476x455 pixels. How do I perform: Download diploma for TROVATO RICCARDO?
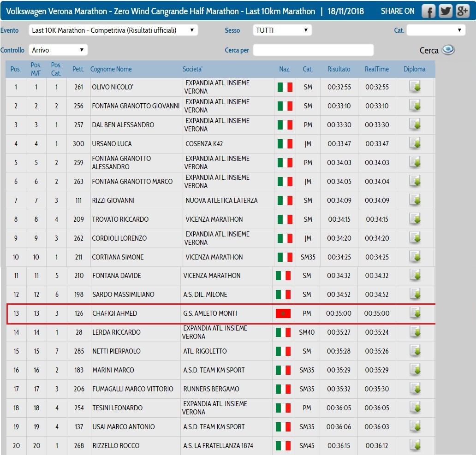(415, 219)
